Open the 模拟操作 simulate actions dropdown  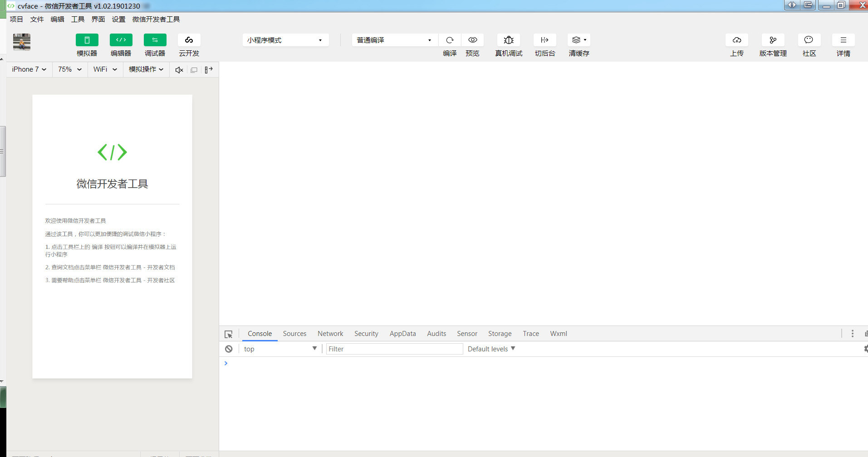point(146,69)
